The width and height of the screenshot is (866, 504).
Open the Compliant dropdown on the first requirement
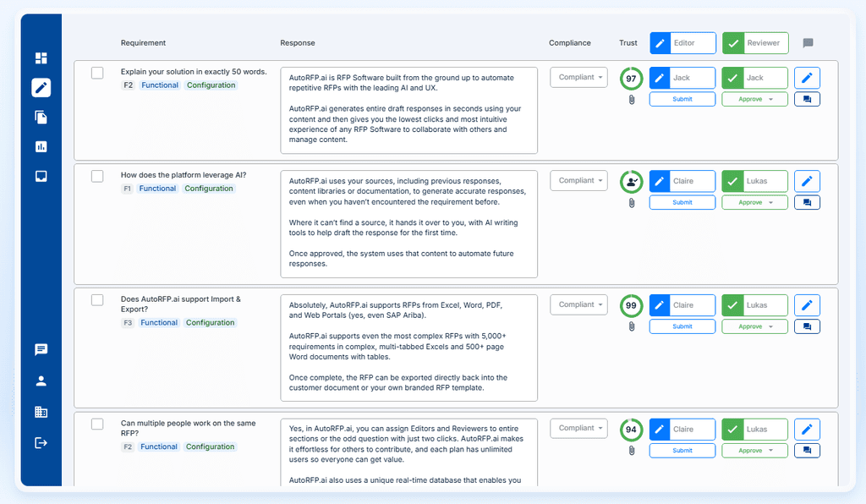(x=578, y=77)
